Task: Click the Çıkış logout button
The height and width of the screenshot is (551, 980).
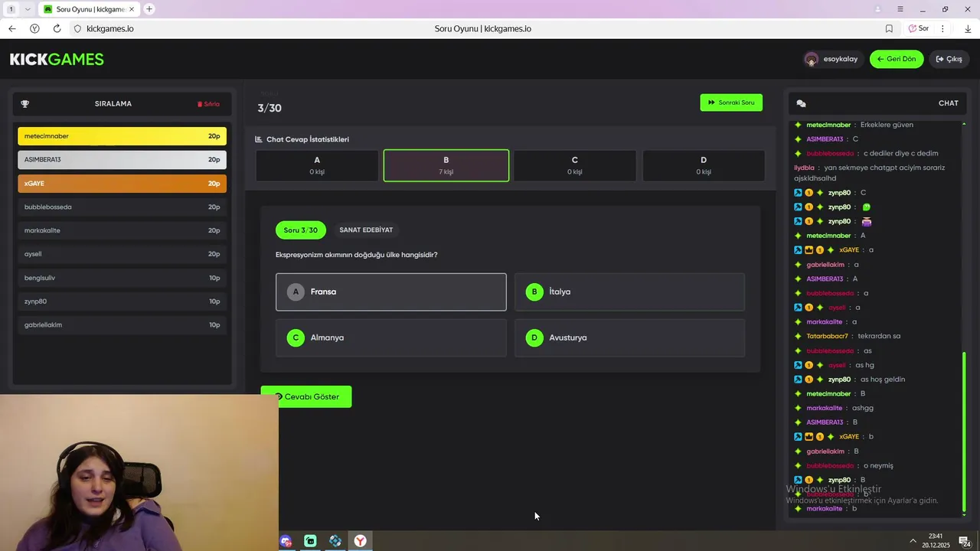Action: 949,59
